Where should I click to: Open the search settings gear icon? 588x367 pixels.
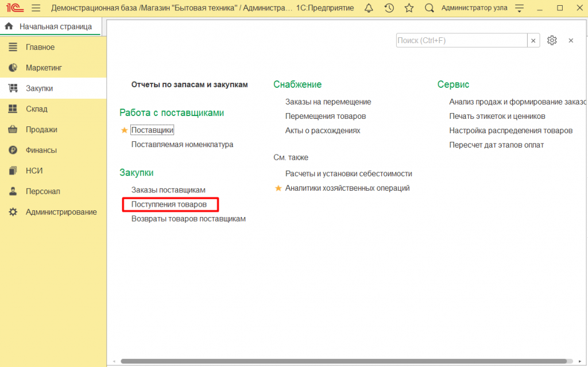click(x=552, y=40)
